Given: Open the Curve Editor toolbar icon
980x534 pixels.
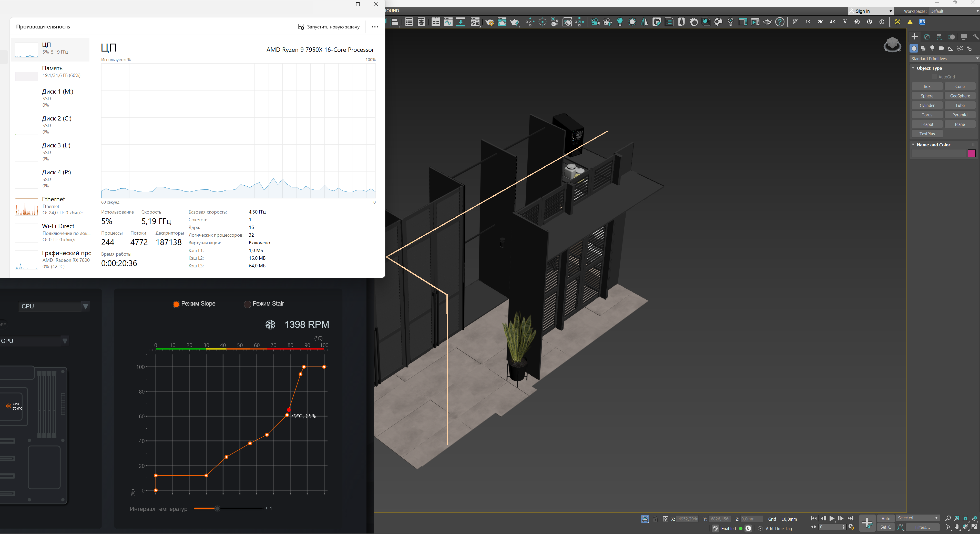Looking at the screenshot, I should [x=448, y=22].
